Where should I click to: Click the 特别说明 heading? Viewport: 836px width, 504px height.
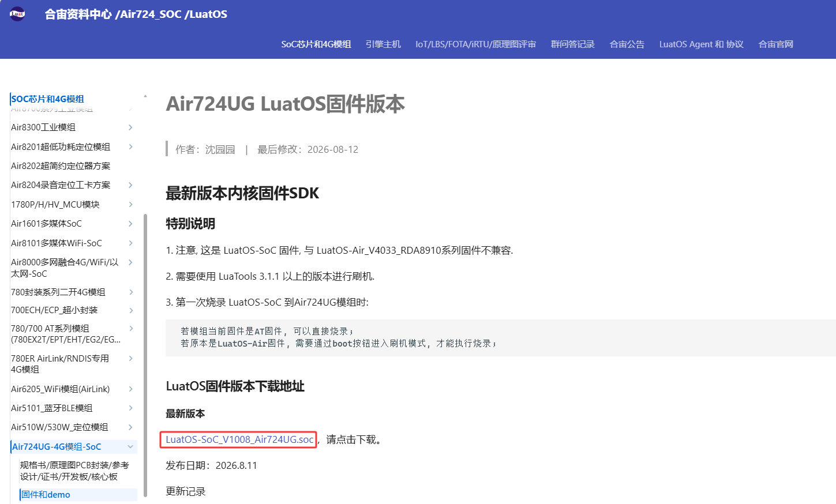pos(190,224)
